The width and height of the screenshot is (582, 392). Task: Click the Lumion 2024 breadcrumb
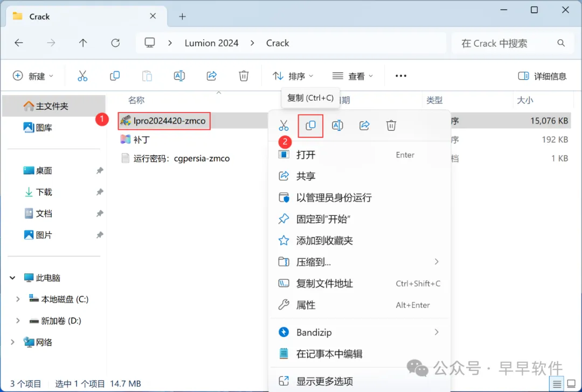[x=212, y=43]
